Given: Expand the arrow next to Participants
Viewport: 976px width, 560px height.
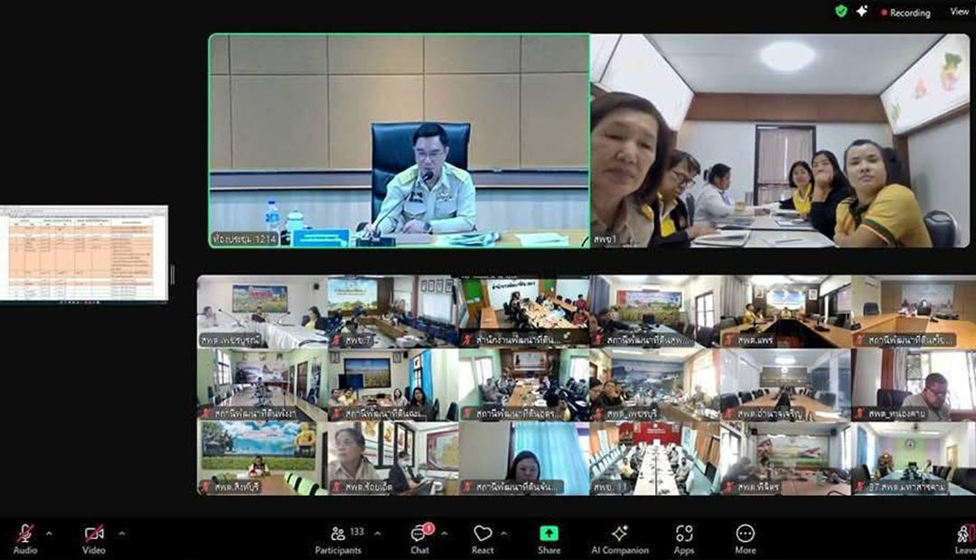Looking at the screenshot, I should [378, 533].
